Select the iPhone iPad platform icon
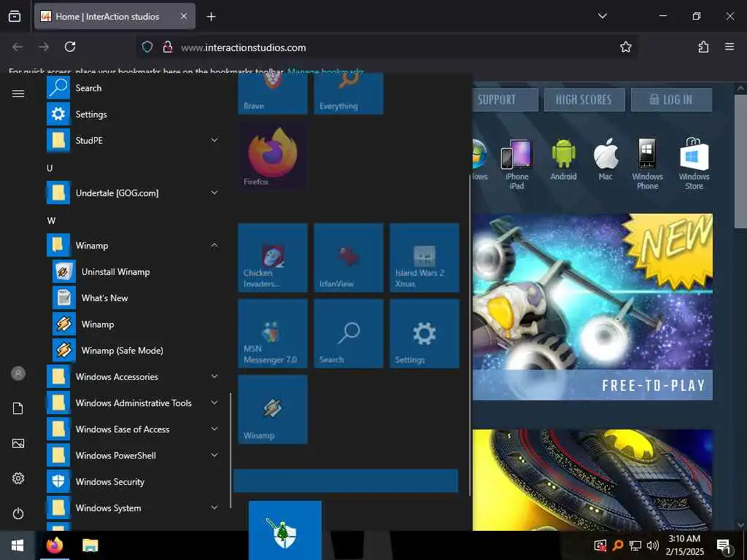Screen dimensions: 747x560 pyautogui.click(x=516, y=164)
